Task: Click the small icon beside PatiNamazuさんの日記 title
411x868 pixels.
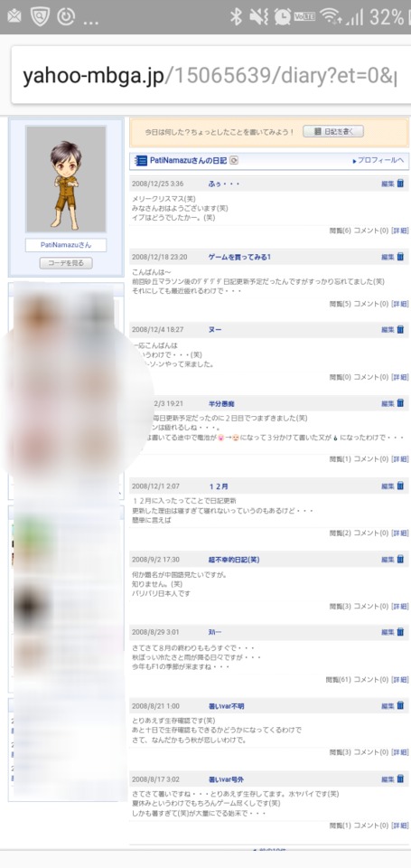Action: 233,161
